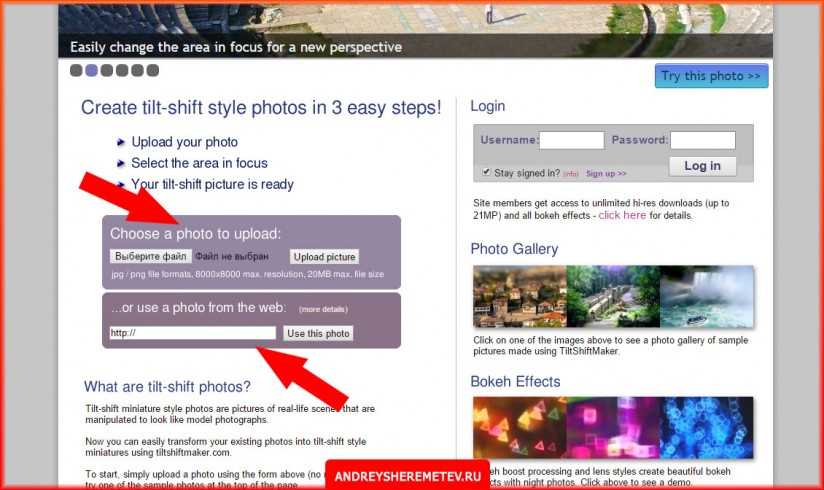Click the http:// web photo URL field
Screen dimensions: 824x490
(192, 333)
